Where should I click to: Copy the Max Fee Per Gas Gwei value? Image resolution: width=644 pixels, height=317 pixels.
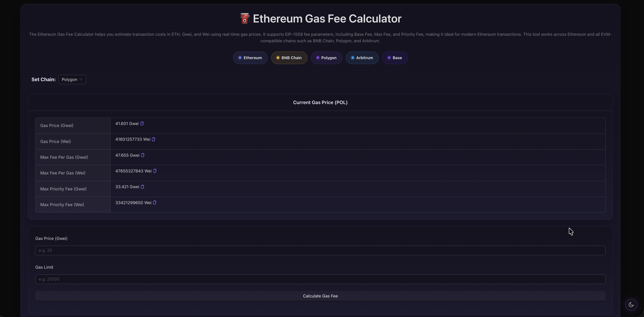[x=143, y=155]
